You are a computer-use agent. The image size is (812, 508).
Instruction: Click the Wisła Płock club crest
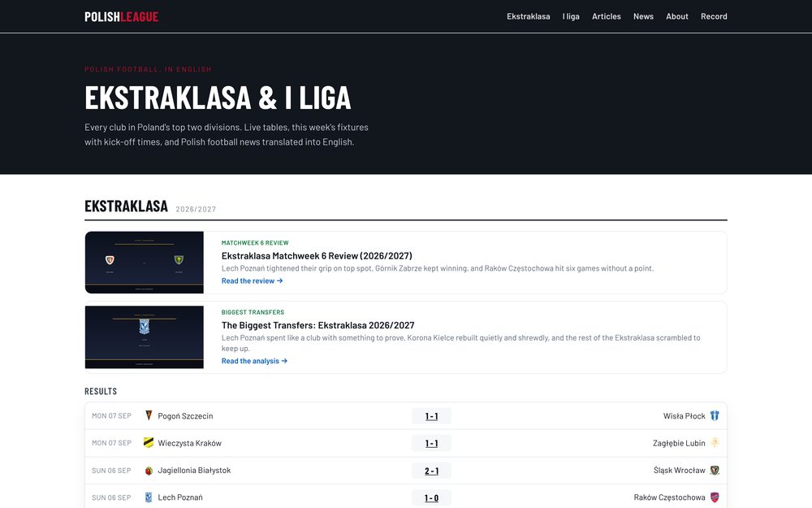coord(715,415)
